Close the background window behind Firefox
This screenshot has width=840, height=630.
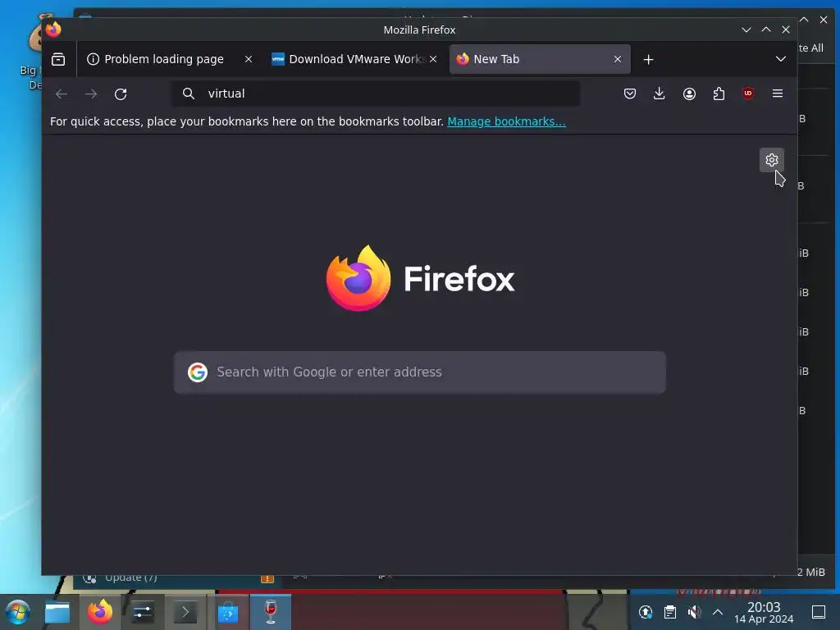pos(824,20)
